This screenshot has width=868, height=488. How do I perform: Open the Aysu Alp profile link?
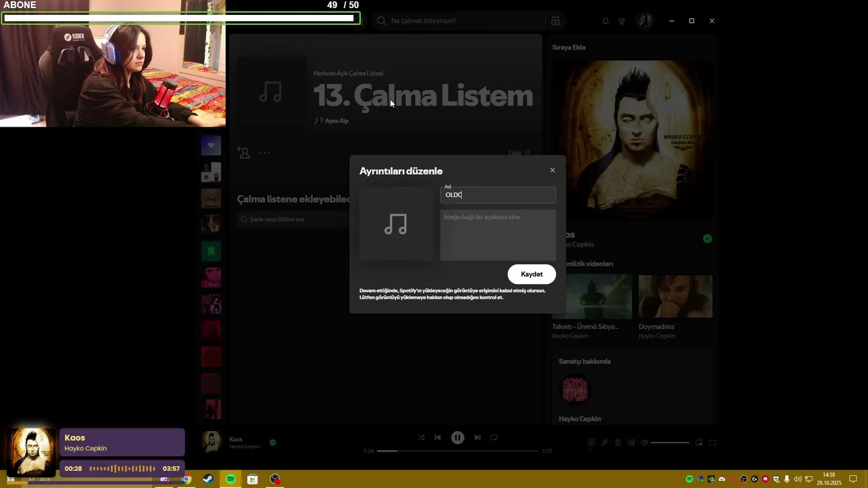click(337, 121)
